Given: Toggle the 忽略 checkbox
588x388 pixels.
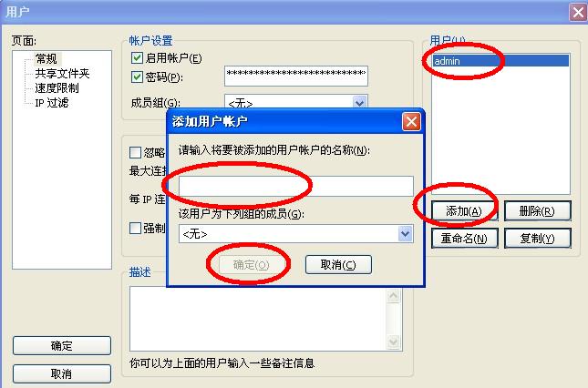Looking at the screenshot, I should pyautogui.click(x=135, y=152).
